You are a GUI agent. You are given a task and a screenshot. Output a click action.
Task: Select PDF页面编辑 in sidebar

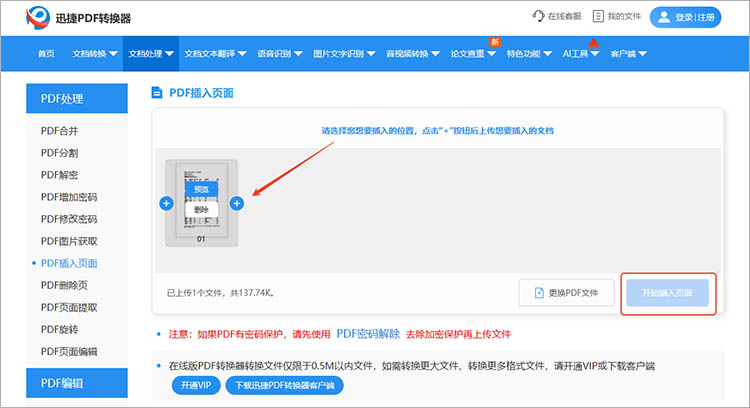[x=69, y=352]
